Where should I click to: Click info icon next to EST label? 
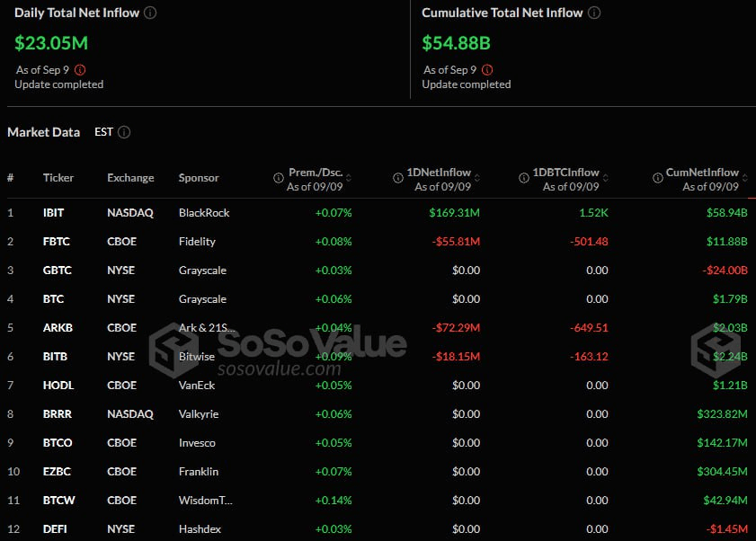124,132
